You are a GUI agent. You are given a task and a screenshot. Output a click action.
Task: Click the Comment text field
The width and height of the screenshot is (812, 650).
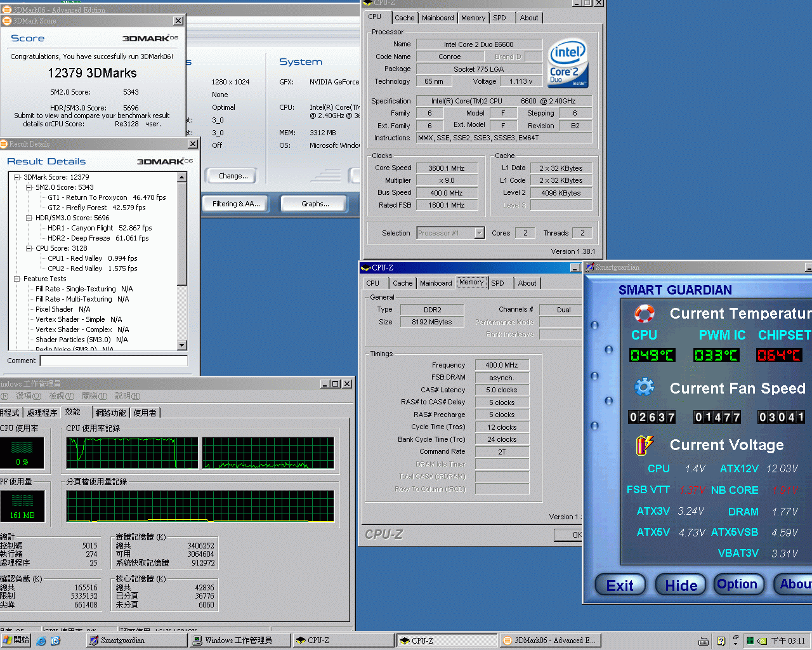tap(114, 361)
